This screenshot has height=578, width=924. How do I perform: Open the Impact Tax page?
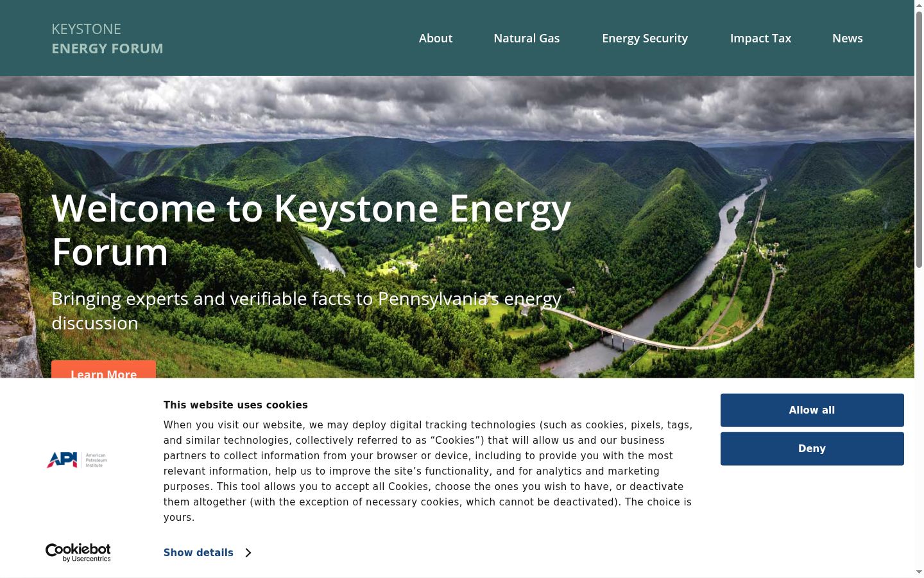coord(760,39)
